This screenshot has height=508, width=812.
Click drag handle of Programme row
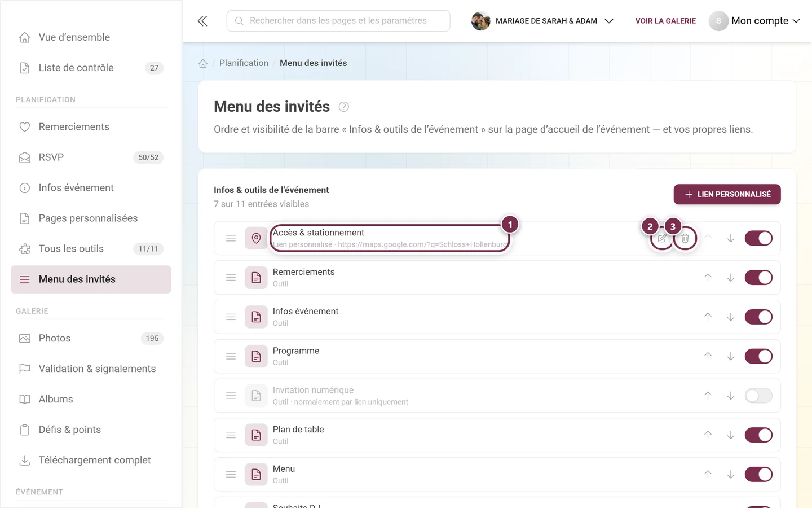pos(231,356)
